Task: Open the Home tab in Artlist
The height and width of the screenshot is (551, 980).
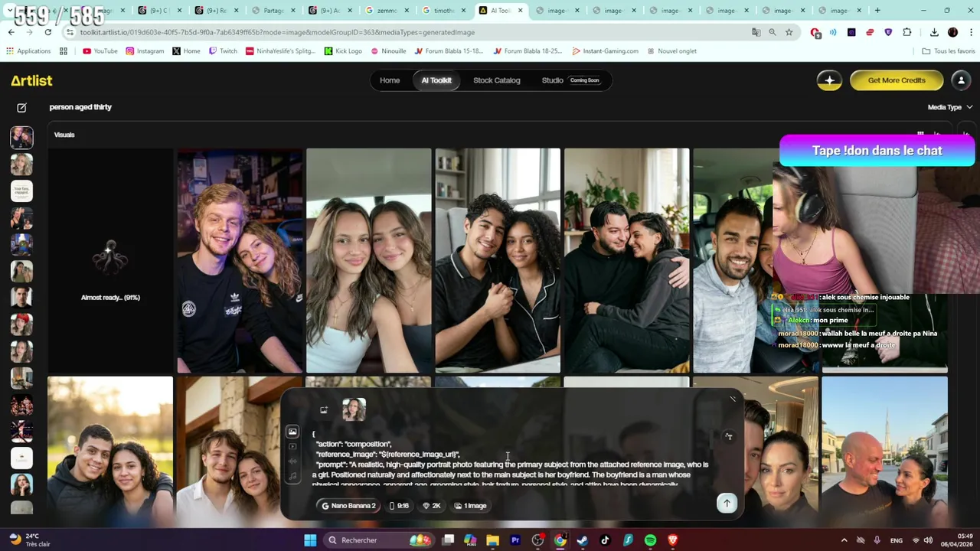Action: click(390, 80)
